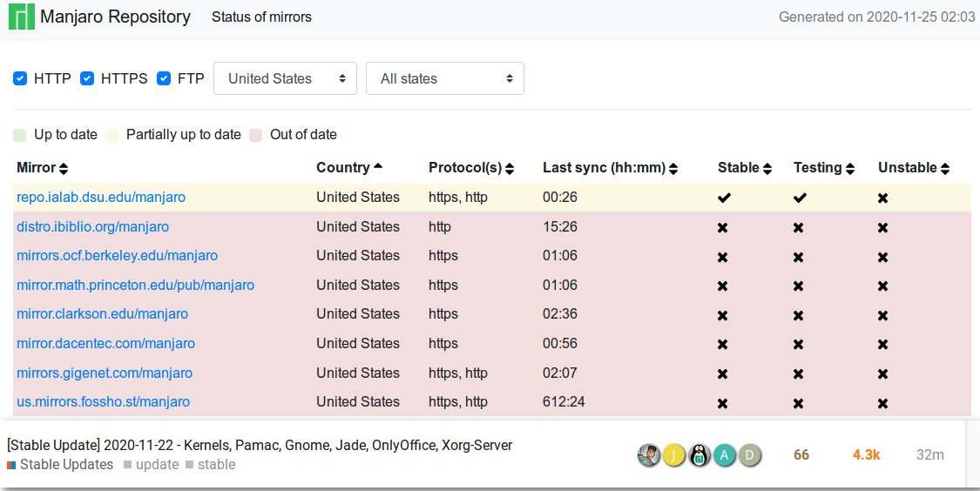Viewport: 980px width, 491px height.
Task: Click the teal A avatar
Action: pyautogui.click(x=725, y=455)
